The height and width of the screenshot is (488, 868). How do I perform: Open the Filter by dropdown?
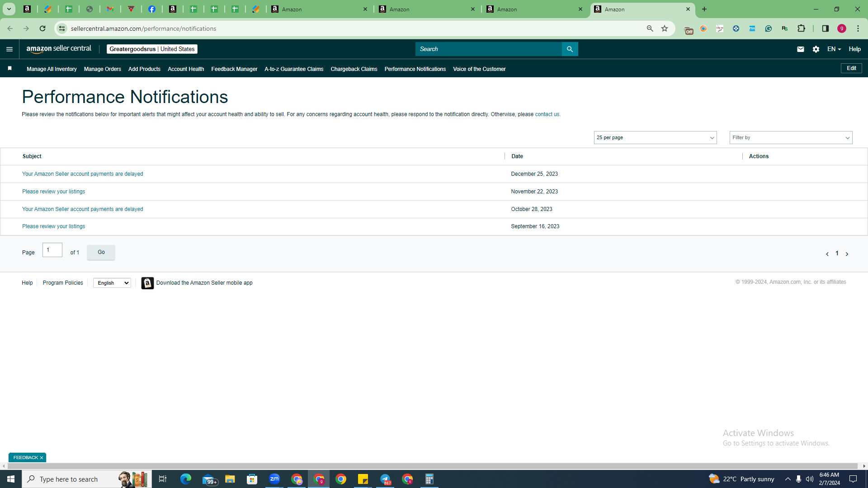point(791,138)
